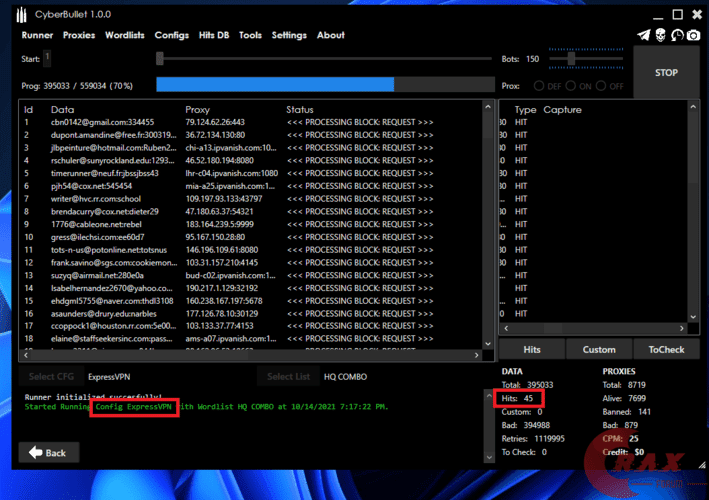
Task: Open the Proxies menu
Action: 79,35
